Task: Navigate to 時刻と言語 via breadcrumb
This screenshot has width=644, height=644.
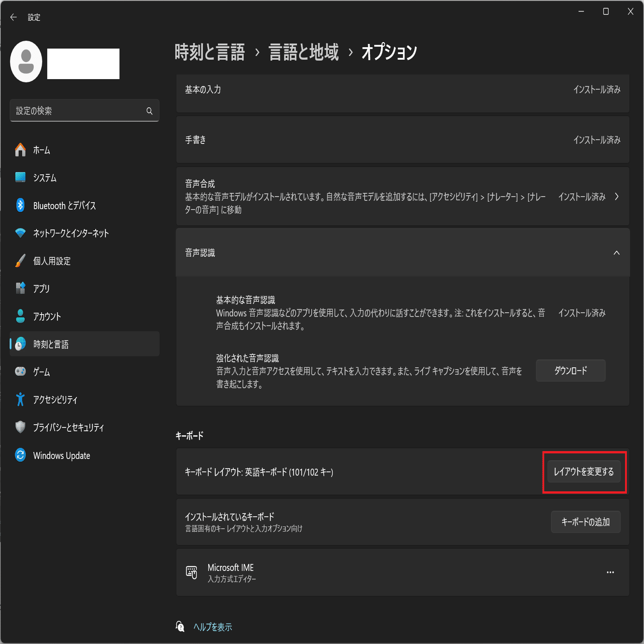Action: click(210, 52)
